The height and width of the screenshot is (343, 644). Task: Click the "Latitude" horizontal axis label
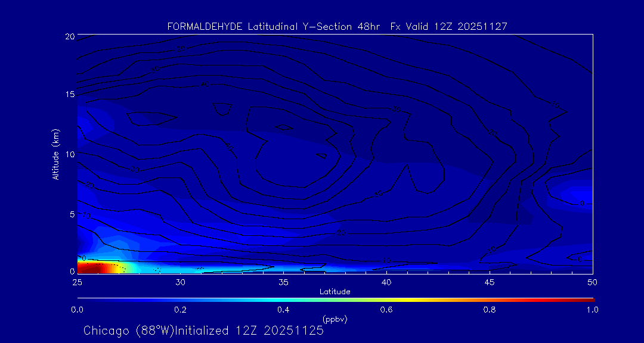335,292
